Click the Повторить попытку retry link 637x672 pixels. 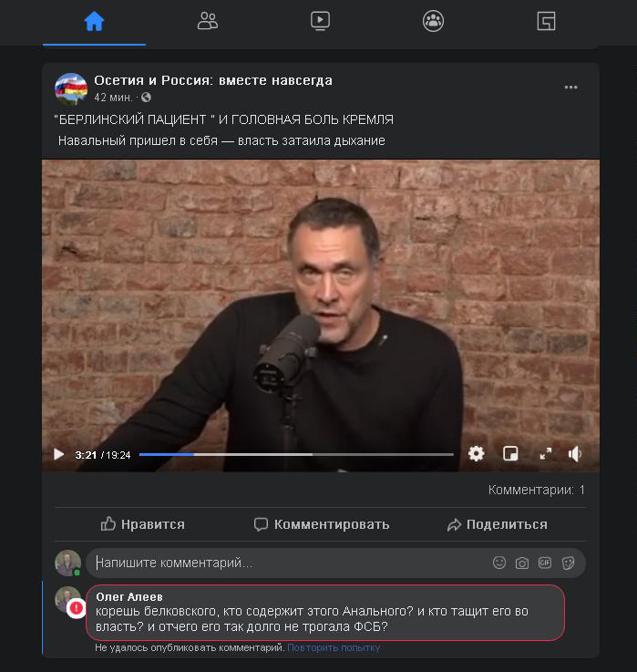click(x=334, y=647)
